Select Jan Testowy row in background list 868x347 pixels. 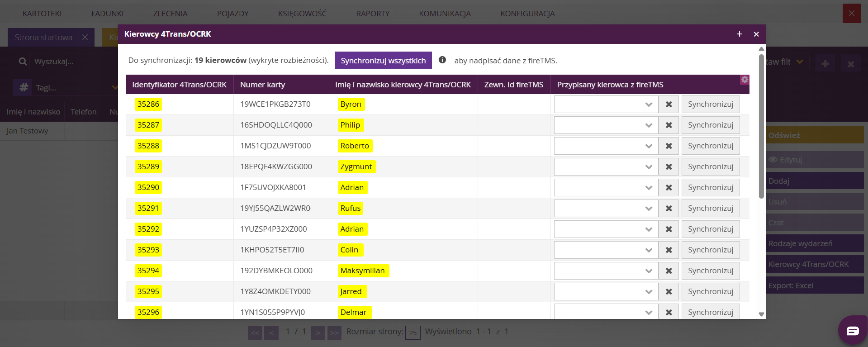[x=59, y=131]
